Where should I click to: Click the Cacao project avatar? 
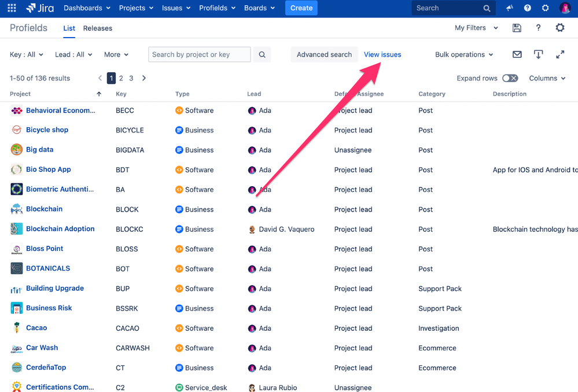pyautogui.click(x=17, y=327)
